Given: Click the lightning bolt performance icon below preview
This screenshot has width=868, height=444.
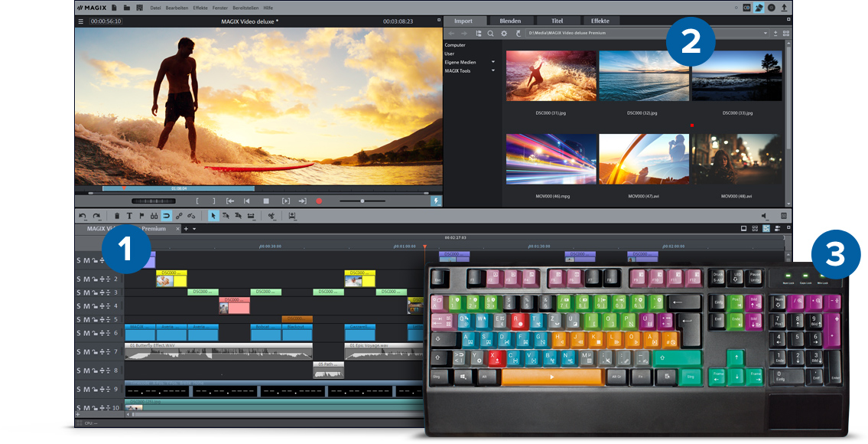Looking at the screenshot, I should [x=436, y=201].
